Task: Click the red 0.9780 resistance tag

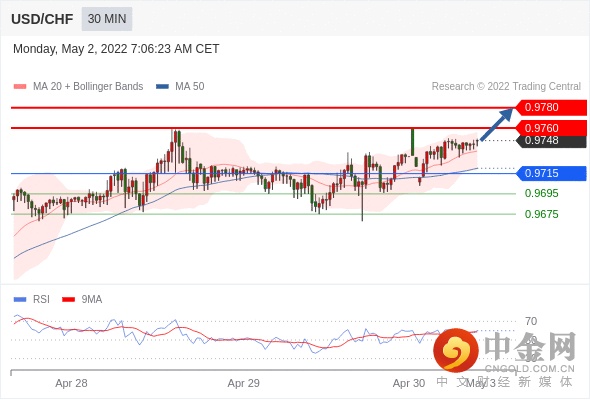Action: [550, 107]
